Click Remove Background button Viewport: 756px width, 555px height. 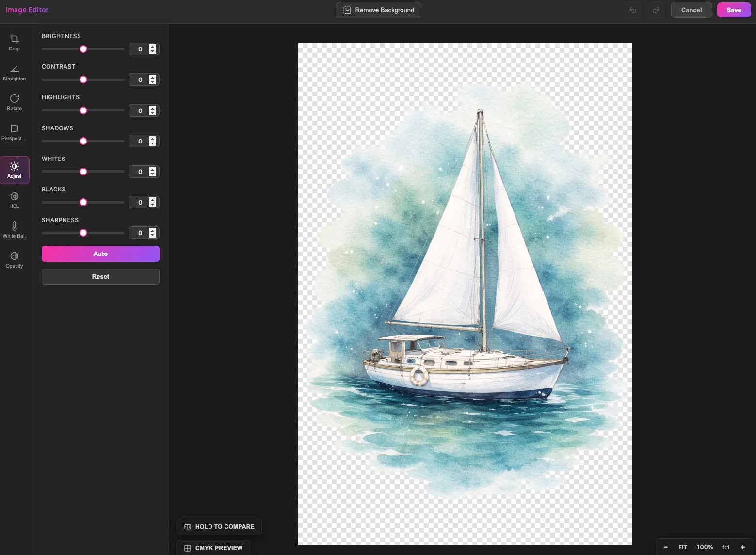[x=378, y=10]
